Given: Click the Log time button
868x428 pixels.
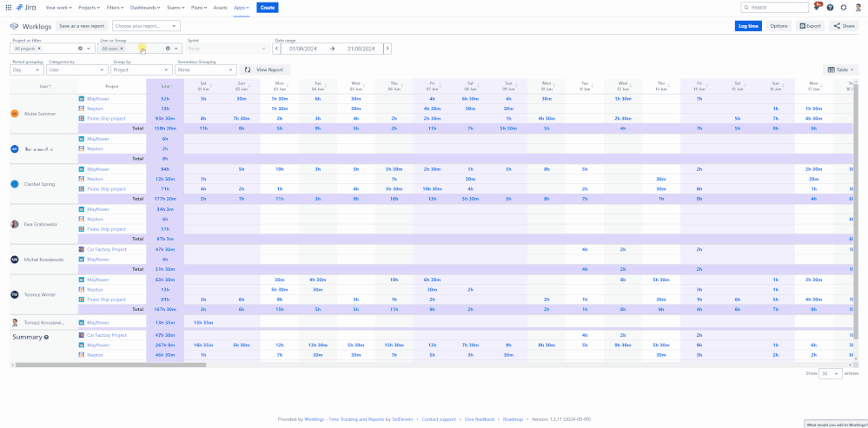Looking at the screenshot, I should click(x=748, y=26).
